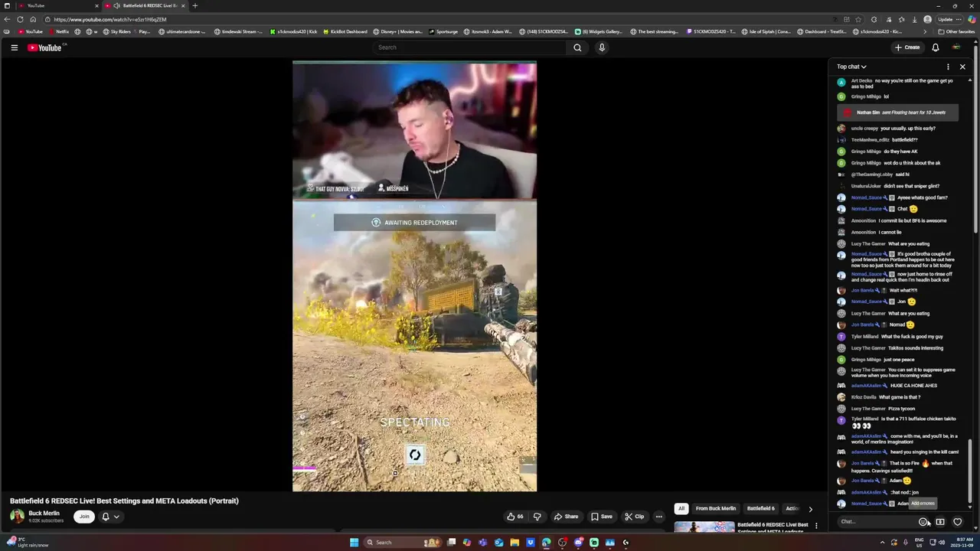
Task: Click the Kricz Davila "What game is that ?" message
Action: click(886, 397)
